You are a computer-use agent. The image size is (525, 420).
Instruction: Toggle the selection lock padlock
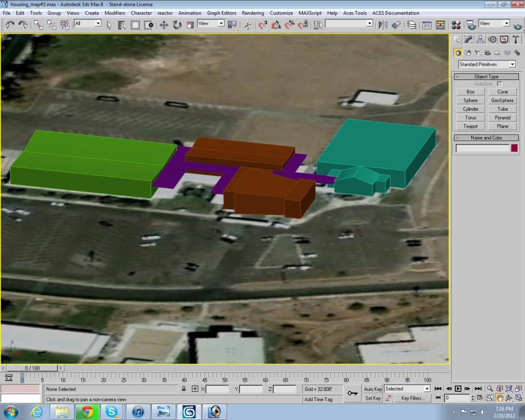(184, 389)
